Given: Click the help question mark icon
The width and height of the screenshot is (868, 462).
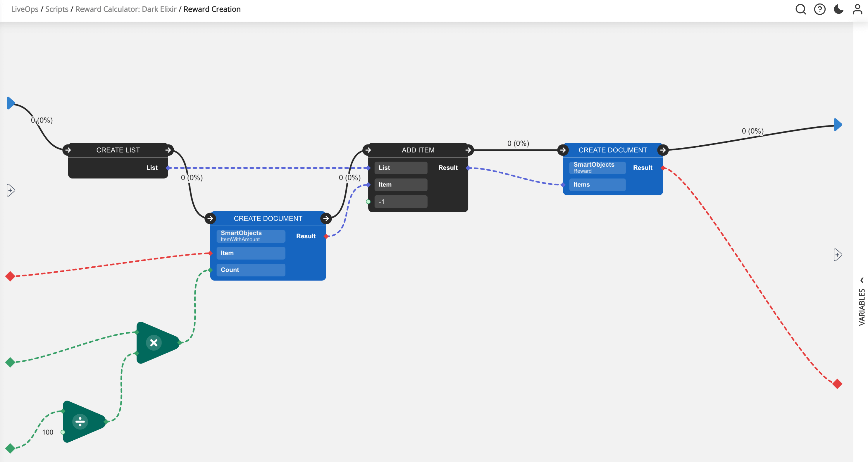Looking at the screenshot, I should pos(820,10).
